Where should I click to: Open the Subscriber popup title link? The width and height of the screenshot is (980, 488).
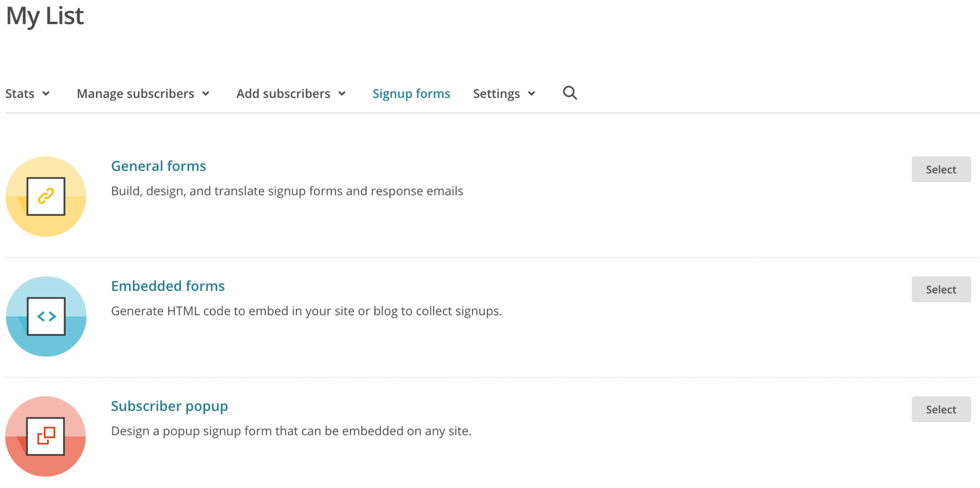[x=169, y=406]
